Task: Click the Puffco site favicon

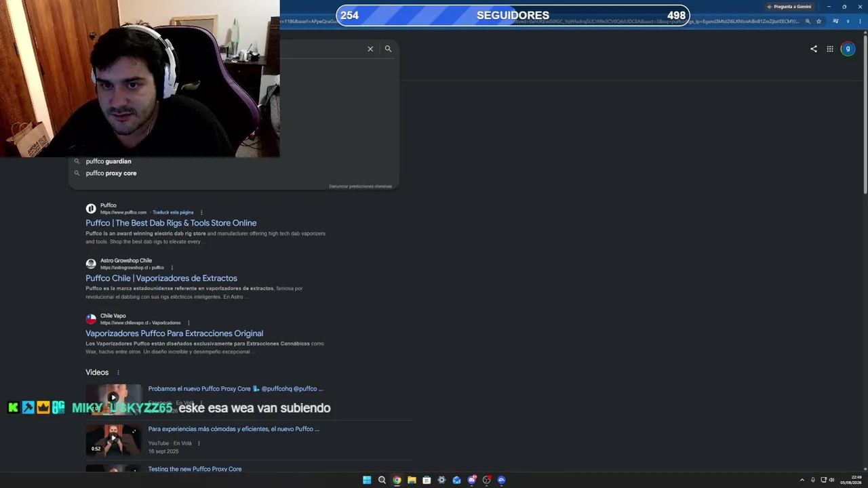Action: 91,209
